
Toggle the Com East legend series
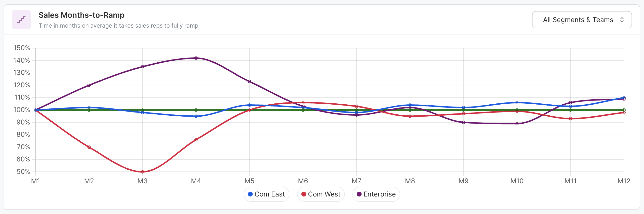pos(266,194)
